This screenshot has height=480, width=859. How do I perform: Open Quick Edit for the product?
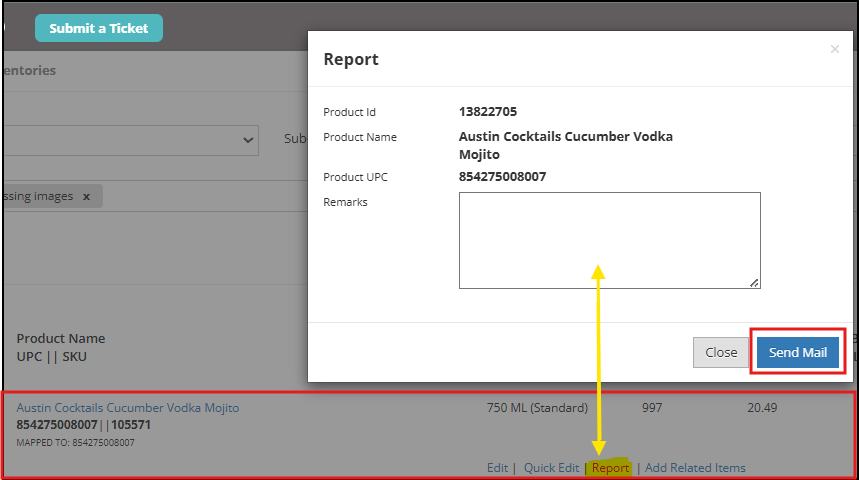(551, 467)
